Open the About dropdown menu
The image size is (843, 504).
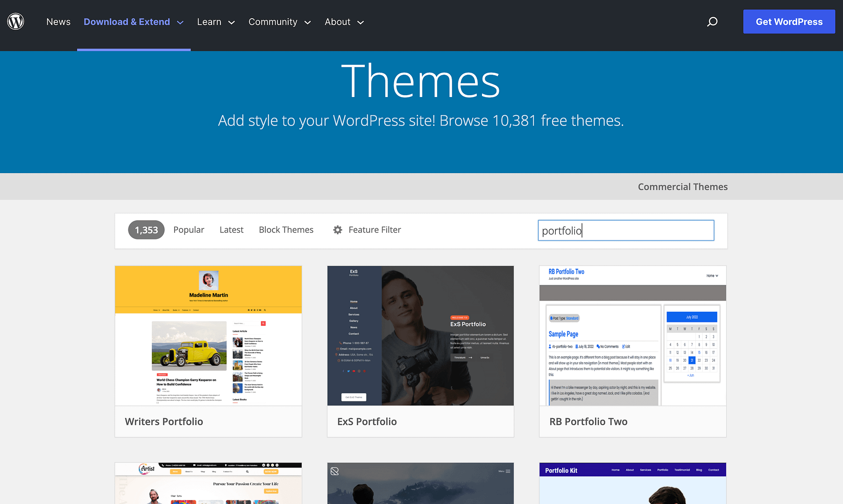point(344,22)
